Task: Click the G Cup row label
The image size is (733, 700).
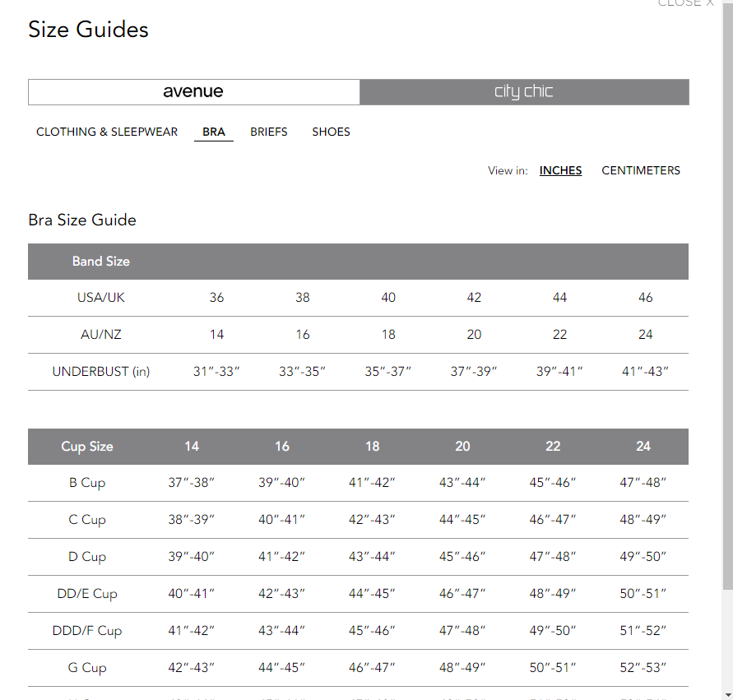Action: click(x=87, y=668)
